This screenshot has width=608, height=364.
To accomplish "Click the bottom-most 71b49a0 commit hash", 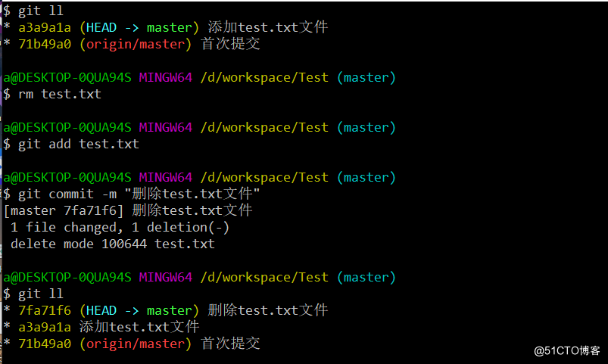I will 44,344.
